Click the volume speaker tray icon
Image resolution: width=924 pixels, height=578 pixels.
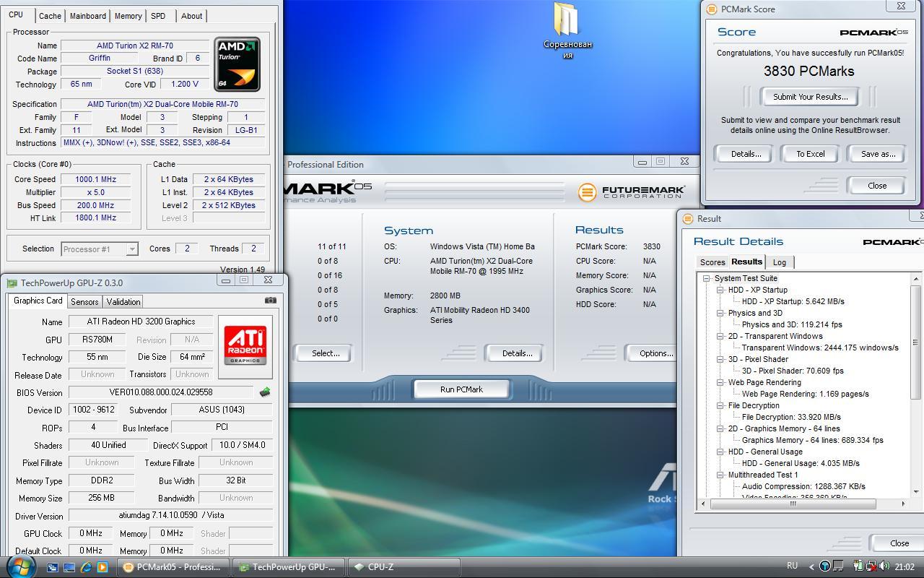(x=884, y=566)
